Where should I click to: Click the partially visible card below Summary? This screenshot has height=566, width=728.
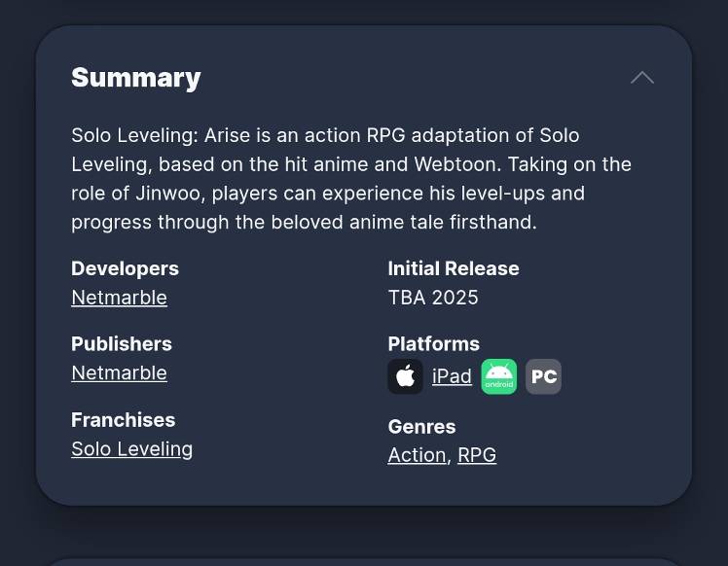click(364, 561)
